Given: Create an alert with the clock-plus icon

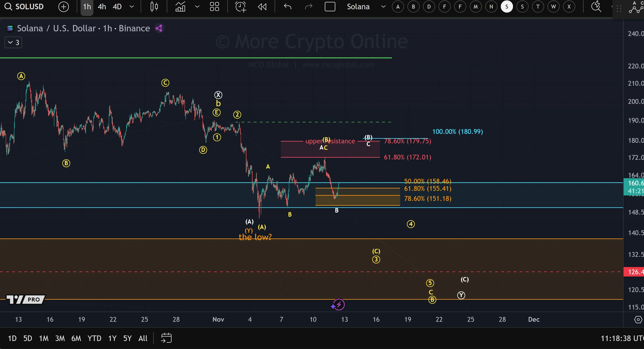Looking at the screenshot, I should [240, 7].
